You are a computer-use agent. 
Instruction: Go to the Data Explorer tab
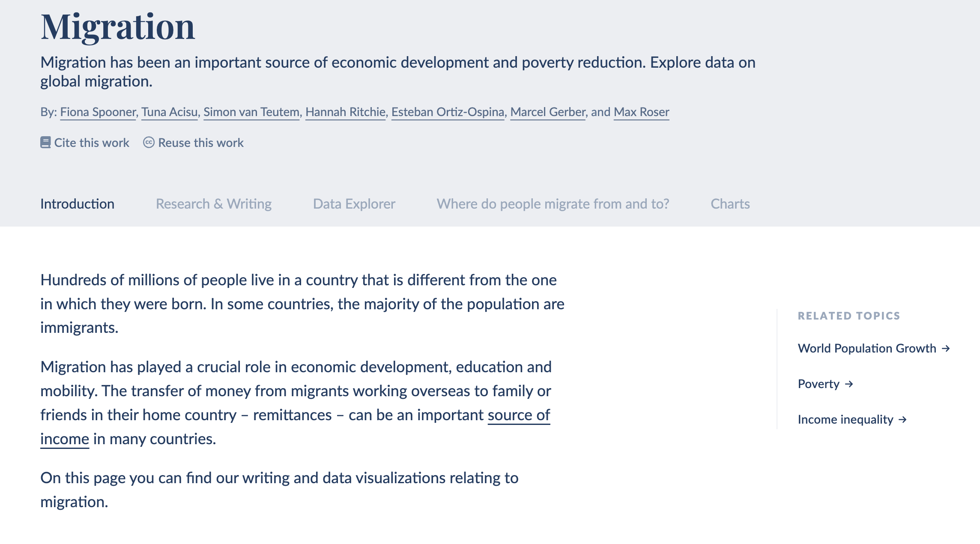point(354,204)
